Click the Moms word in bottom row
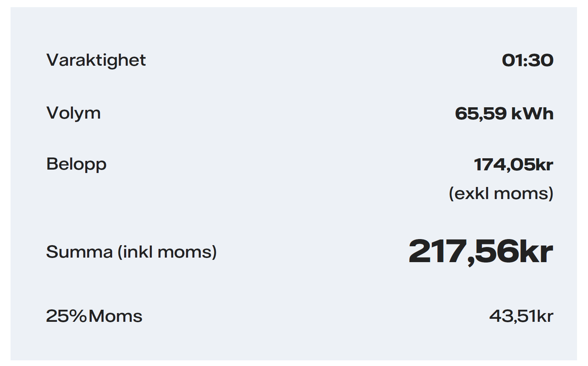588x366 pixels. pyautogui.click(x=115, y=316)
